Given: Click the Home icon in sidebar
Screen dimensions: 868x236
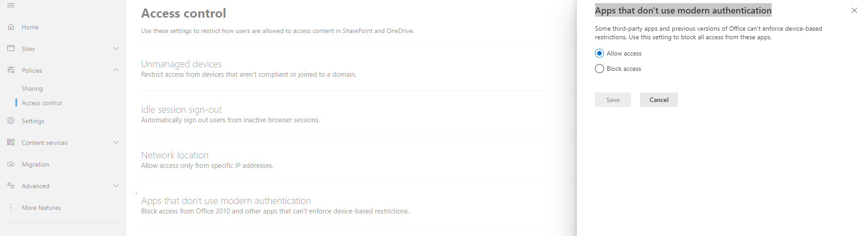Looking at the screenshot, I should [x=11, y=27].
